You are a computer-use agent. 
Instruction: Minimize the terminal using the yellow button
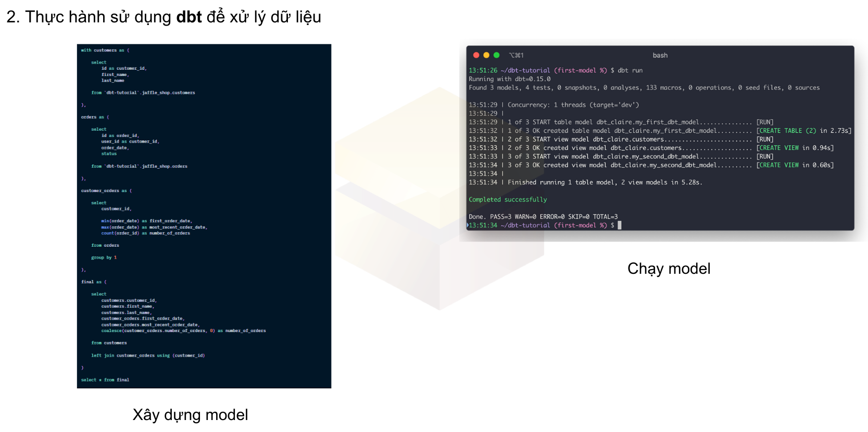(x=486, y=55)
